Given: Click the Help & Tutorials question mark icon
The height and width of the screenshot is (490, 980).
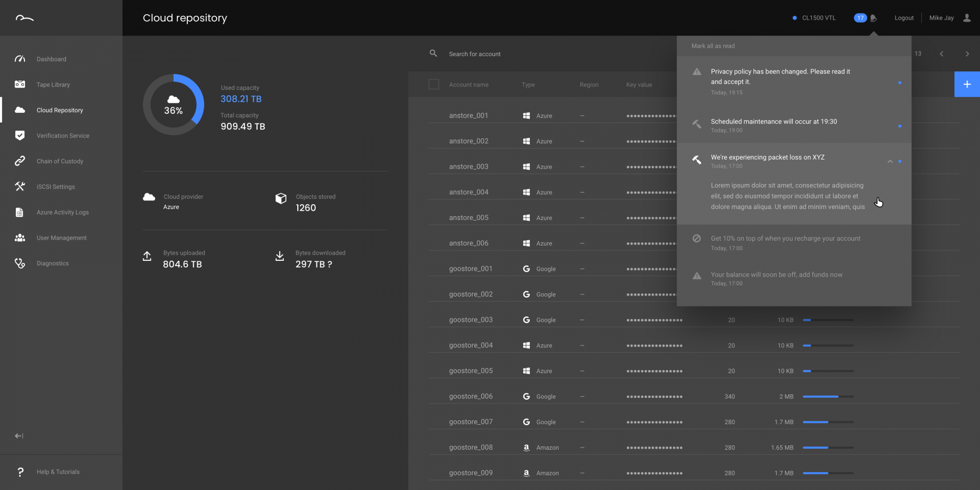Looking at the screenshot, I should [x=20, y=472].
